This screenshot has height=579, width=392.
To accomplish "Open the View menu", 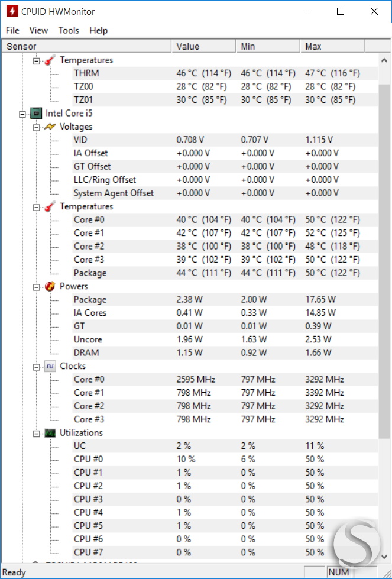I will click(38, 30).
